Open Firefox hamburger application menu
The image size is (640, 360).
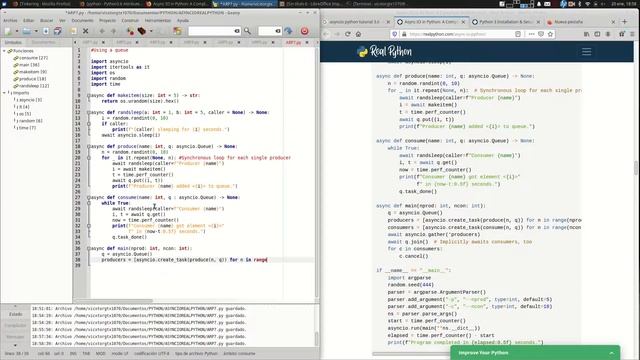point(632,34)
